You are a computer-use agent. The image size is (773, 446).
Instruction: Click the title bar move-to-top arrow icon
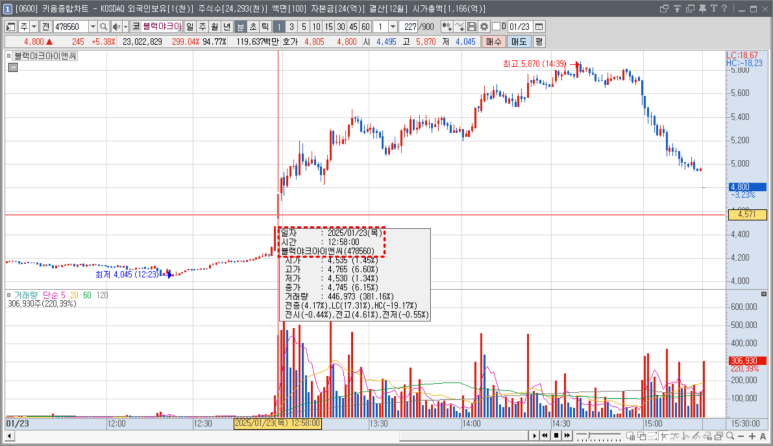(677, 9)
